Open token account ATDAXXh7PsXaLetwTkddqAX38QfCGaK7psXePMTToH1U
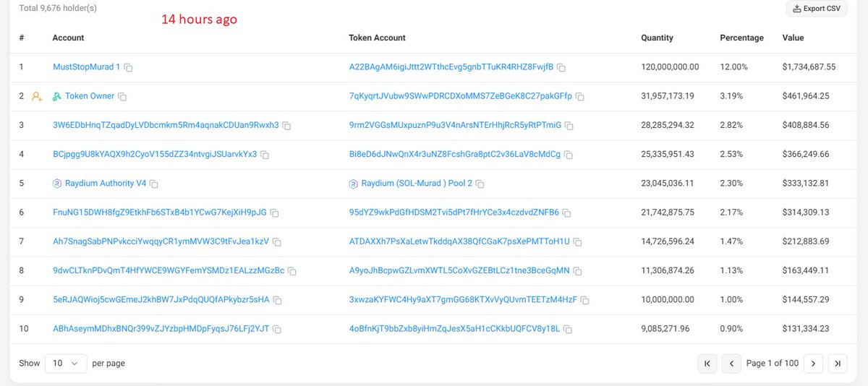 point(460,241)
